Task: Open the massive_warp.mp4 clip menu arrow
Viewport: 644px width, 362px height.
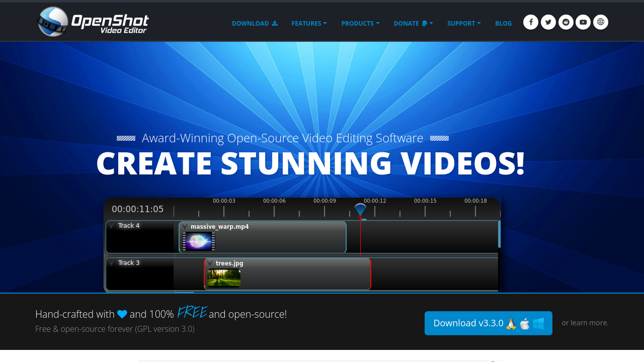Action: pos(185,227)
